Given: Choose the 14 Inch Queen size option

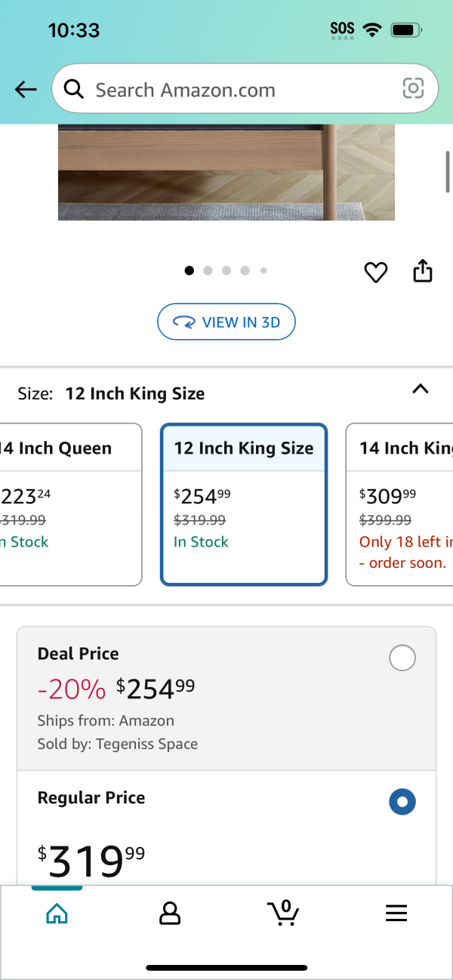Looking at the screenshot, I should (x=71, y=504).
